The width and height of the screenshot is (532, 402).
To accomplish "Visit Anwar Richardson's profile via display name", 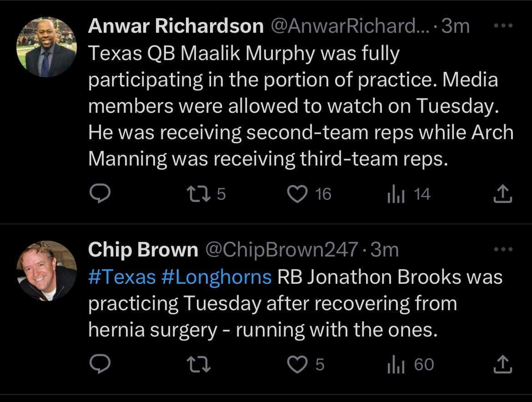I will tap(176, 26).
